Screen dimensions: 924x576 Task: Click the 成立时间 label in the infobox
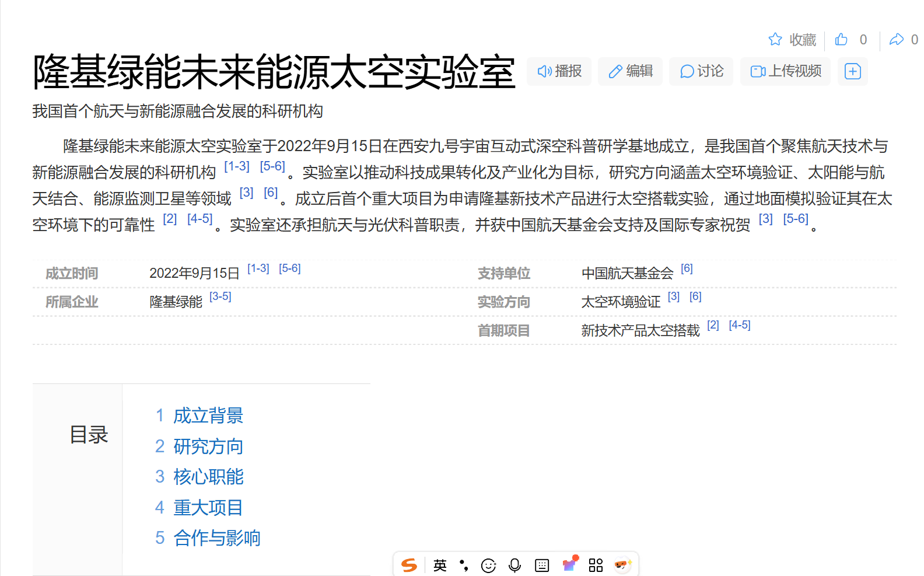72,274
